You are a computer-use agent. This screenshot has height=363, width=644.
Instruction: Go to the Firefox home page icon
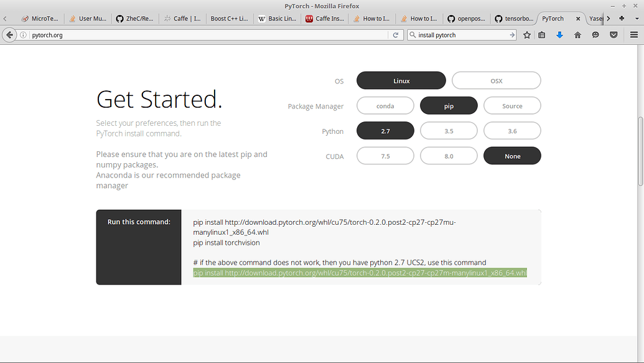click(577, 35)
